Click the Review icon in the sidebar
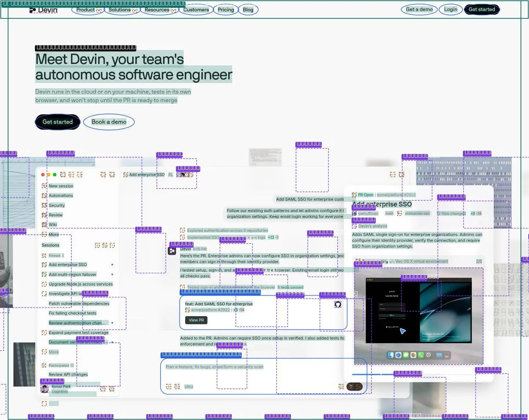 pyautogui.click(x=44, y=215)
